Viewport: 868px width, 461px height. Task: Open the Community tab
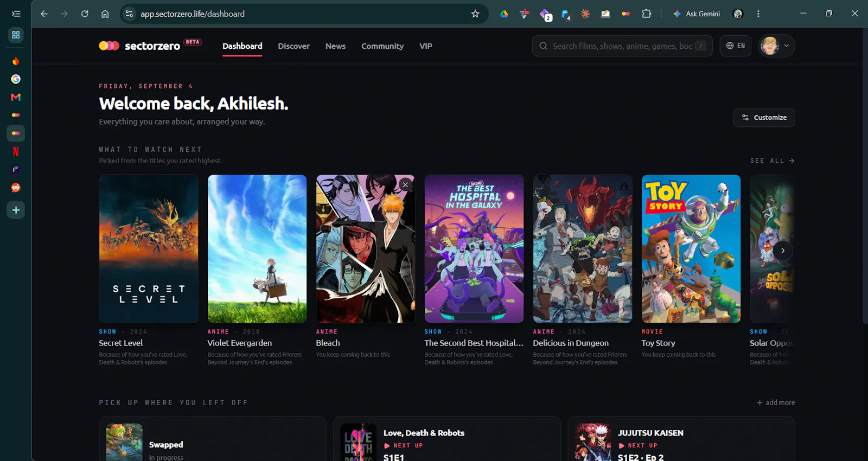tap(382, 46)
